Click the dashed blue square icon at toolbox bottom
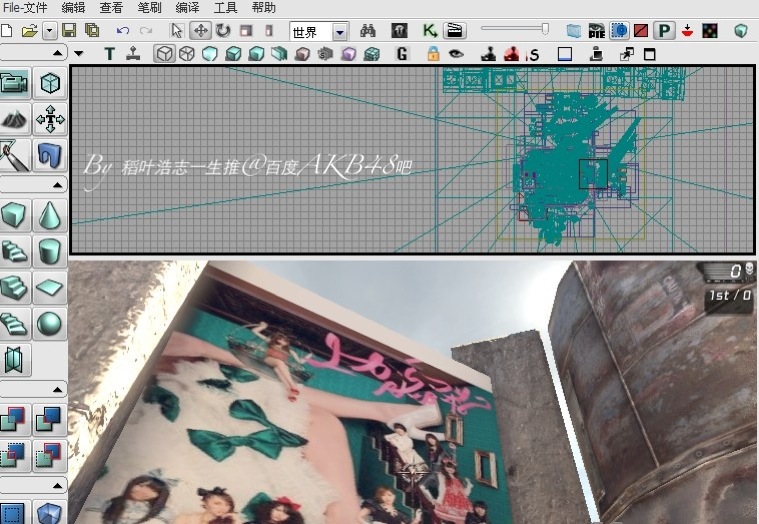The width and height of the screenshot is (759, 524). point(14,513)
